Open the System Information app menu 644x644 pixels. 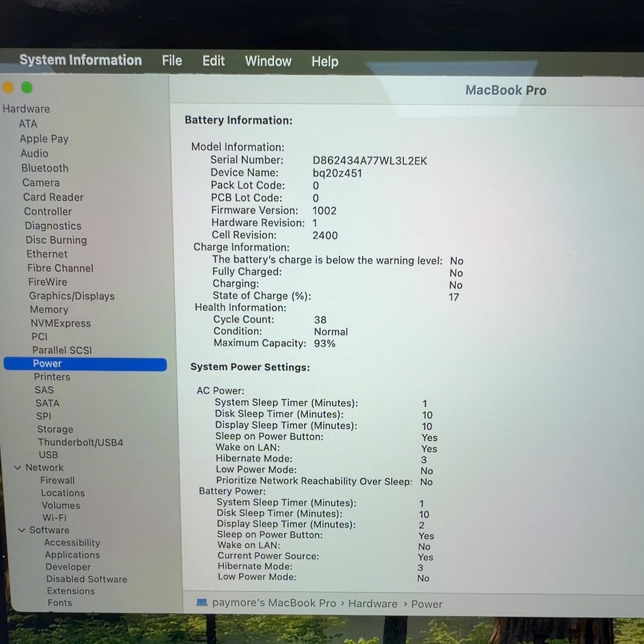coord(81,60)
